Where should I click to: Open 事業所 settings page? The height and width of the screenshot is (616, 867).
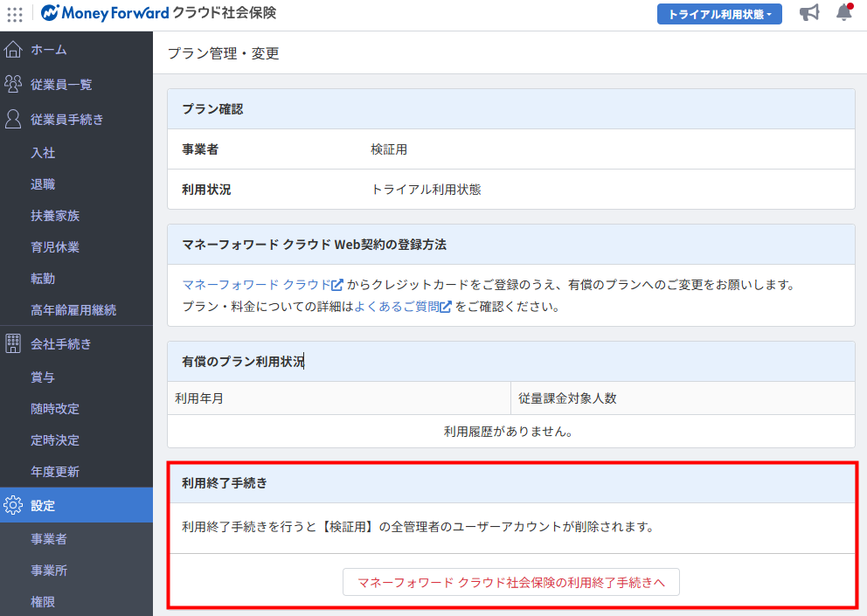tap(49, 571)
